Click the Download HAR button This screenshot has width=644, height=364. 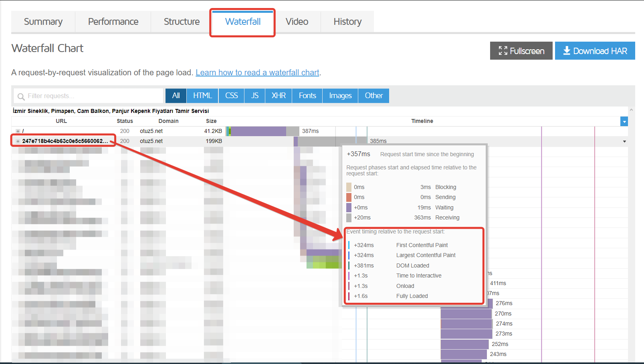click(x=595, y=51)
